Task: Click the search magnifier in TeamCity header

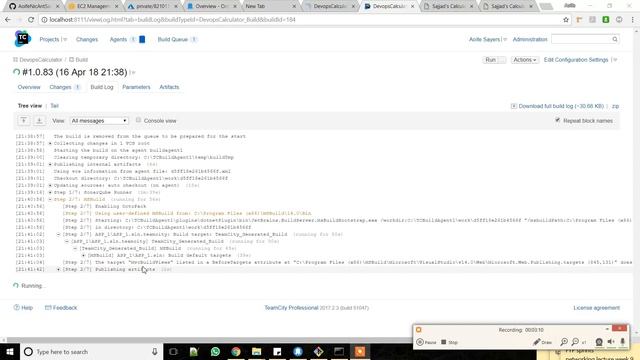Action: coord(615,39)
